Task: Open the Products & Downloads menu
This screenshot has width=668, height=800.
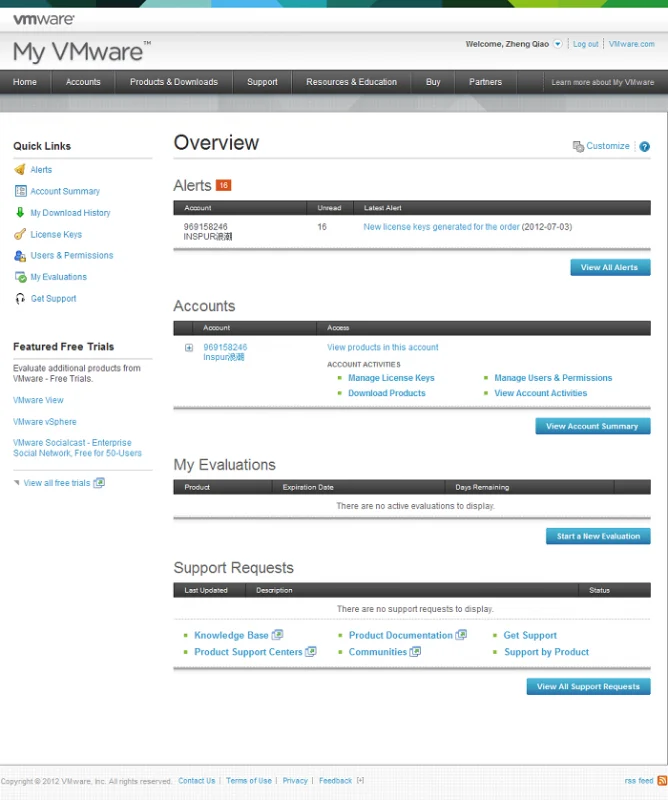Action: (174, 82)
